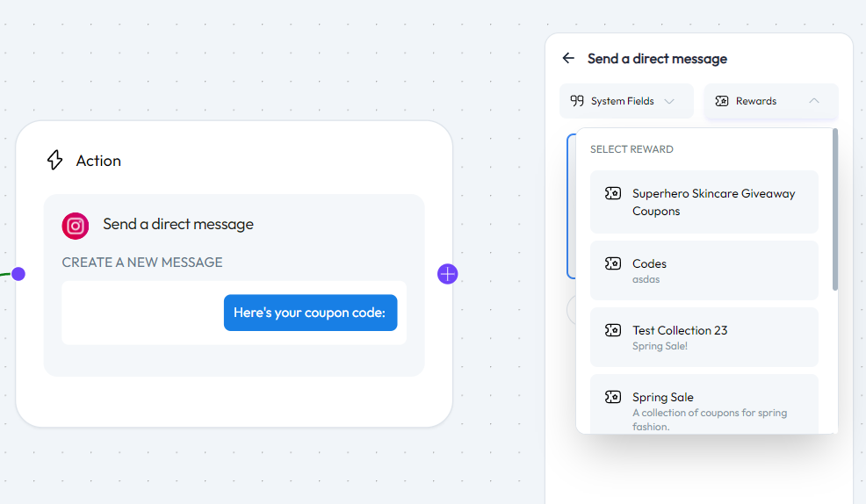This screenshot has height=504, width=866.
Task: Click the Rewards coupon icon in dropdown button
Action: point(722,101)
